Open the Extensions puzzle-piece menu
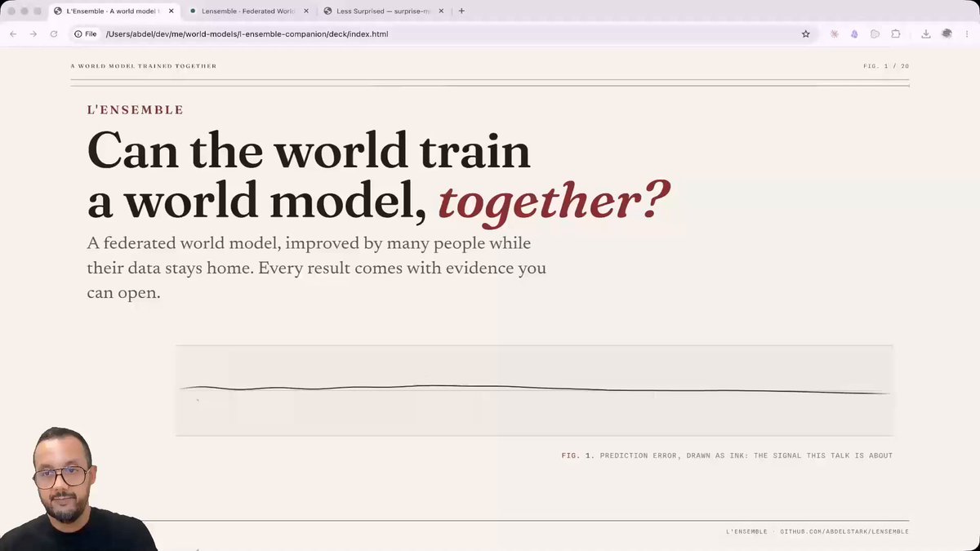Image resolution: width=980 pixels, height=551 pixels. (896, 34)
